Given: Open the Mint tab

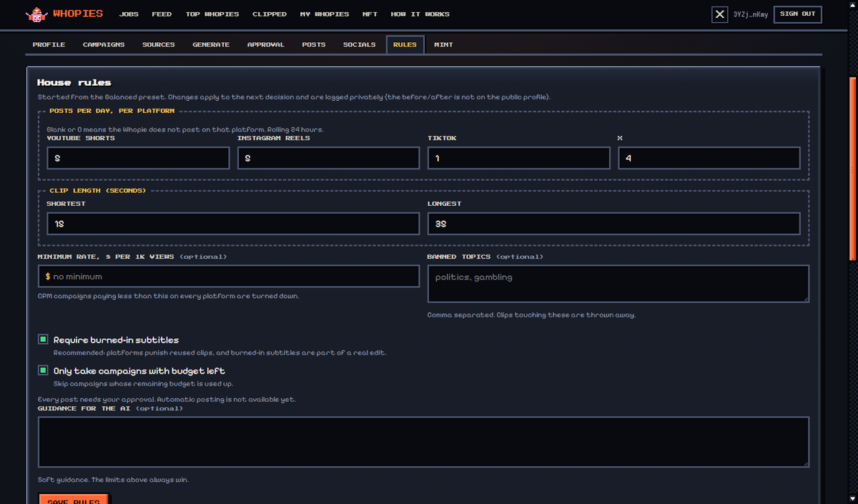Looking at the screenshot, I should click(x=443, y=44).
